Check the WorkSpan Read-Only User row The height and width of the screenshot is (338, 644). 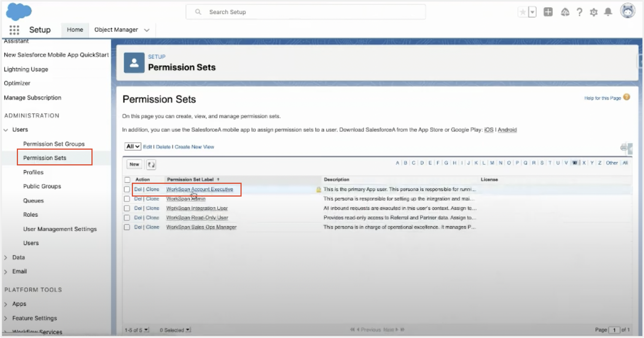click(x=127, y=218)
